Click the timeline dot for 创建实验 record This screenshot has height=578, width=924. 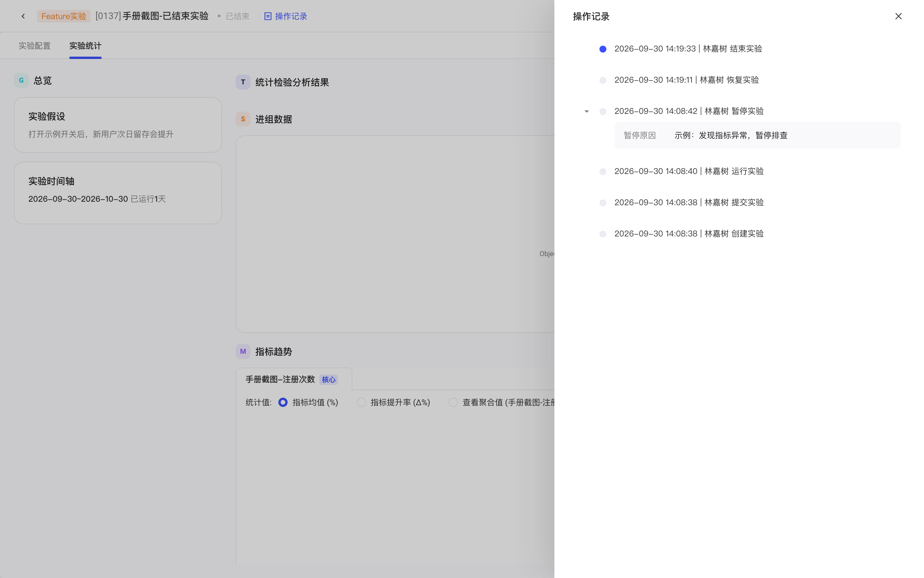[x=603, y=234]
